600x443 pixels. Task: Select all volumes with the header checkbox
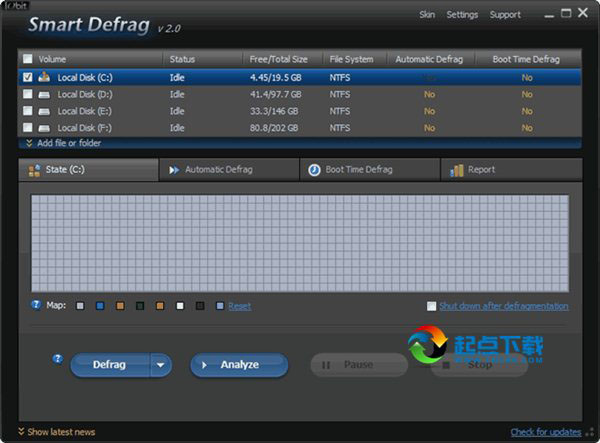(27, 59)
